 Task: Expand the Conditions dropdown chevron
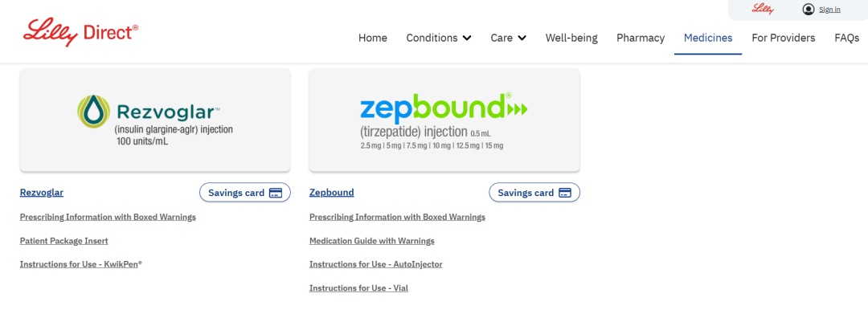(467, 38)
